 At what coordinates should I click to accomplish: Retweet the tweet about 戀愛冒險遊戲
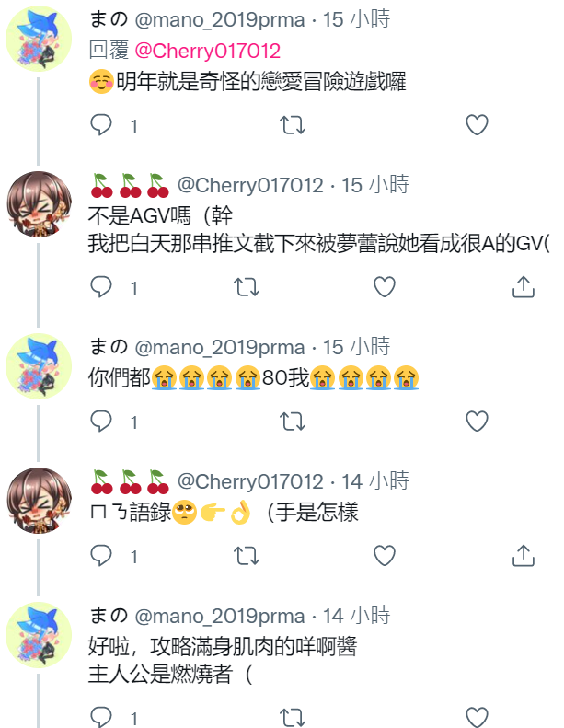[293, 125]
